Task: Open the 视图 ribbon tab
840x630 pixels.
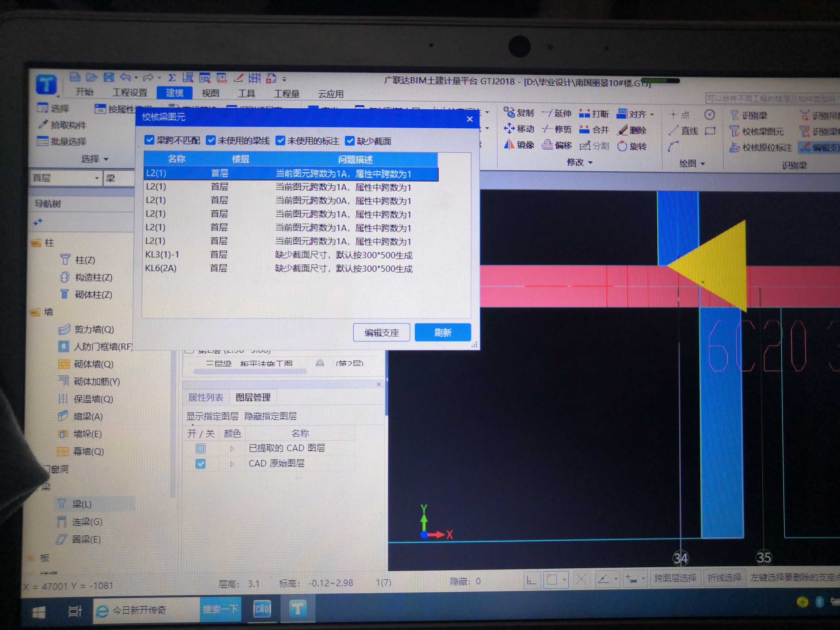Action: click(x=210, y=93)
